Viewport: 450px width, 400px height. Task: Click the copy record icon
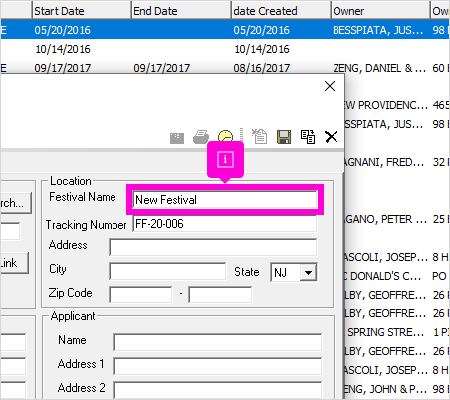coord(308,137)
